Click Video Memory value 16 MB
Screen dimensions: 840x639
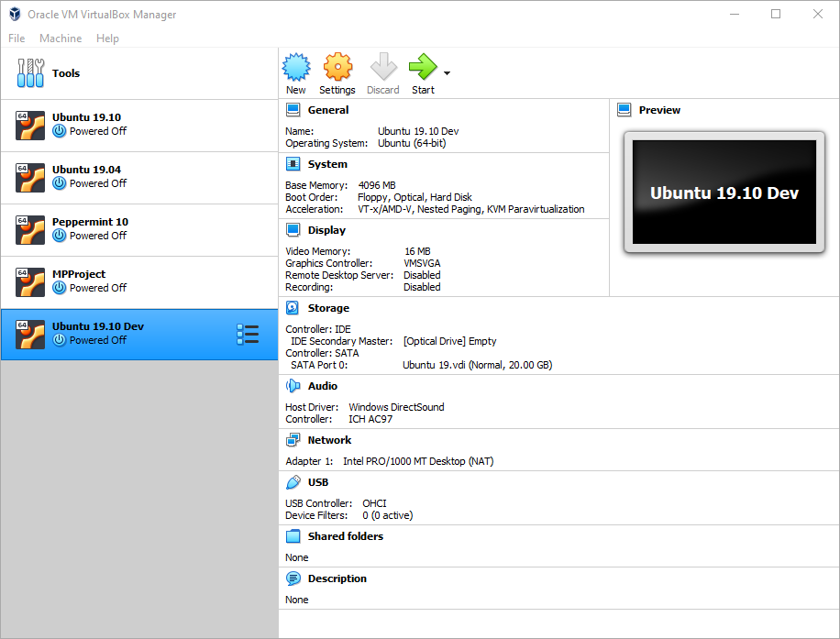(x=417, y=251)
